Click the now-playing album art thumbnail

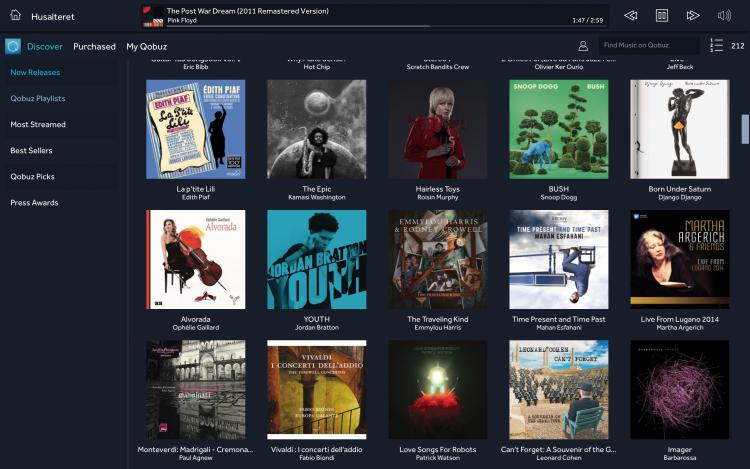click(154, 16)
